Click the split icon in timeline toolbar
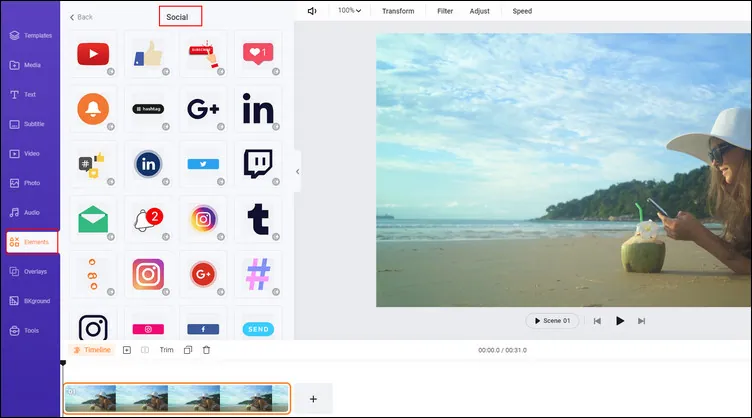 point(145,350)
